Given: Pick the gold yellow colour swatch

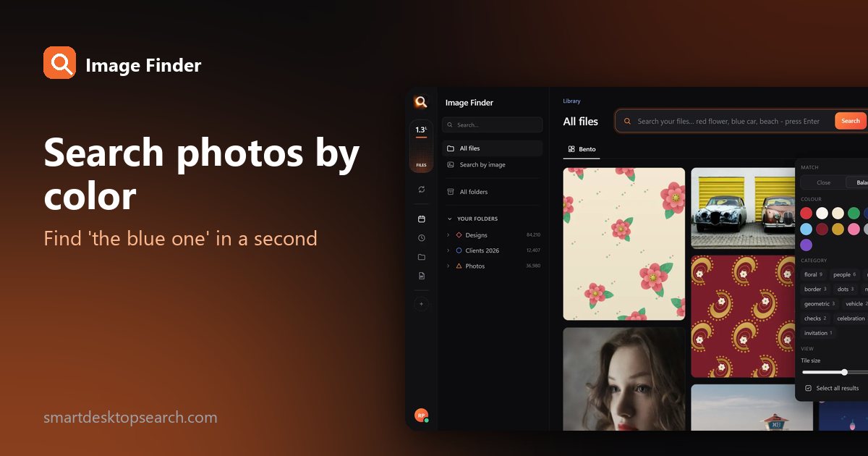Looking at the screenshot, I should click(x=838, y=229).
